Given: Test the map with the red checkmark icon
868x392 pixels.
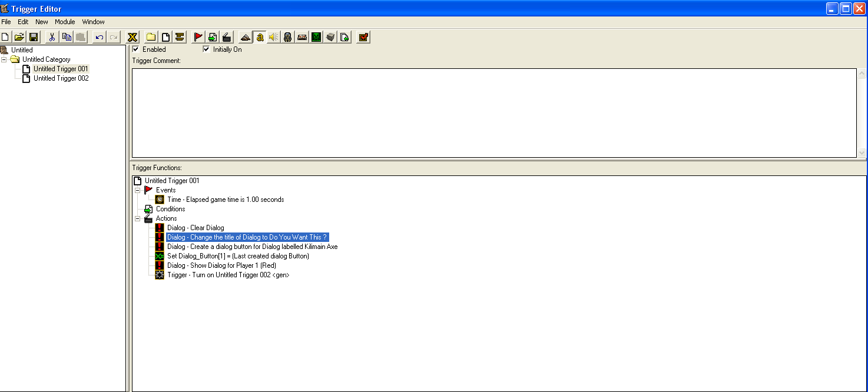Looking at the screenshot, I should point(363,37).
